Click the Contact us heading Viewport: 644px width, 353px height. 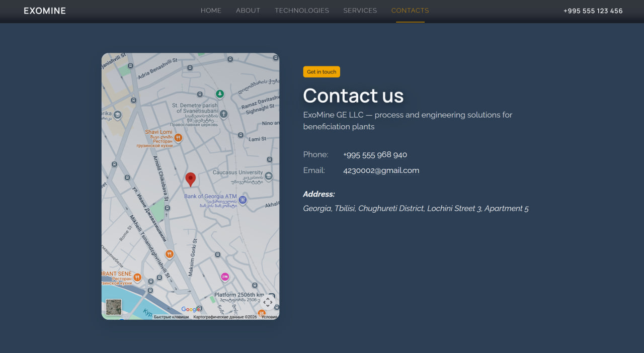tap(353, 96)
